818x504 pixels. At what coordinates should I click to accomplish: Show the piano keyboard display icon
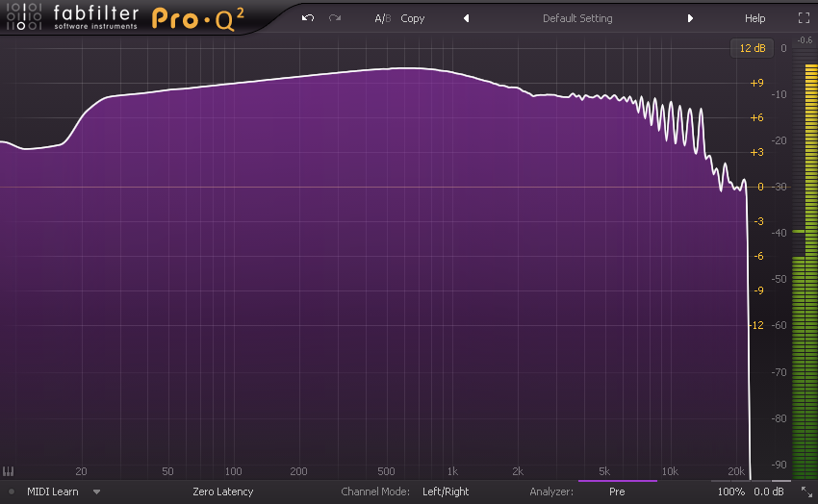point(8,471)
